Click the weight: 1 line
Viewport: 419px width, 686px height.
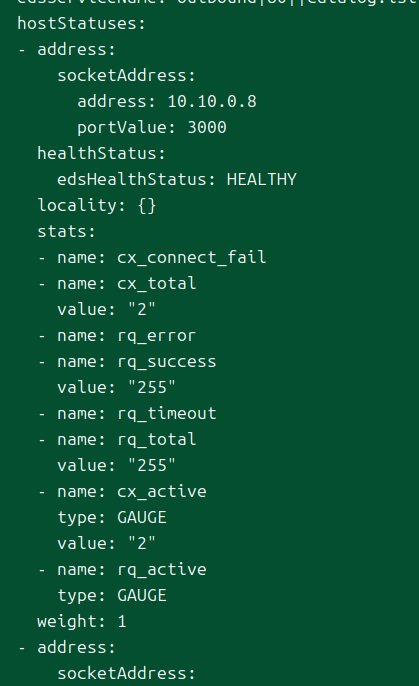(x=82, y=622)
